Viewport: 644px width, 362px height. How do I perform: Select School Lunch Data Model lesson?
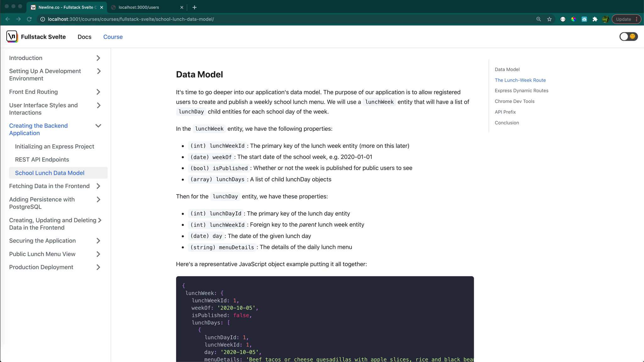(58, 173)
